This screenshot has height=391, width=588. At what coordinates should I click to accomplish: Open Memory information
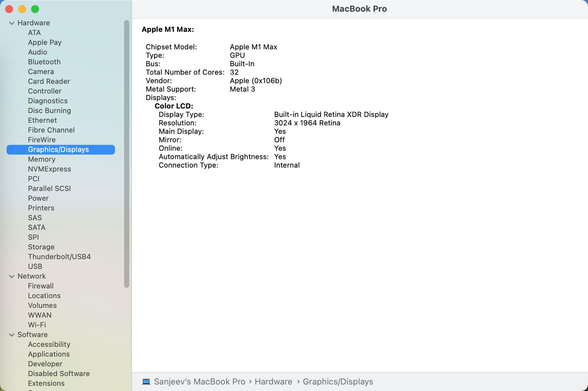click(x=42, y=160)
